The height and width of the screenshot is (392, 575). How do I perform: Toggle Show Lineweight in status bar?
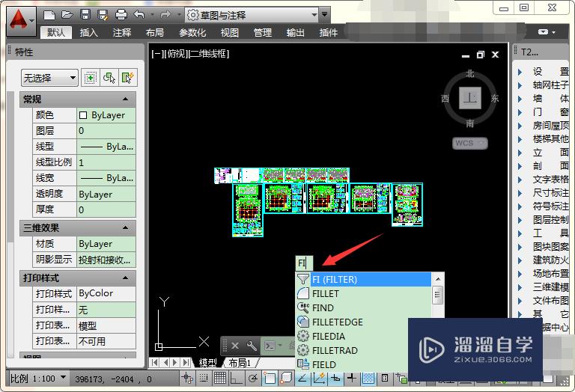point(352,378)
